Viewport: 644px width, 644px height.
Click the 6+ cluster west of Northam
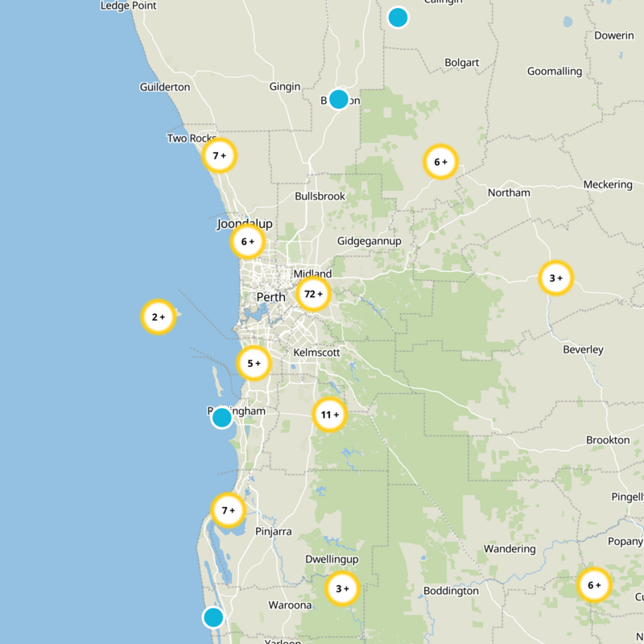point(439,161)
